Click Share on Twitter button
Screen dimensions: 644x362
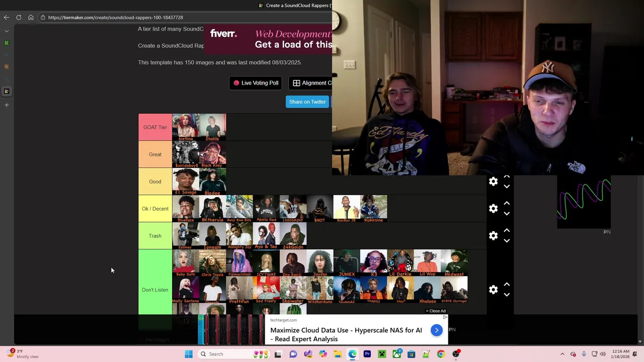[307, 102]
